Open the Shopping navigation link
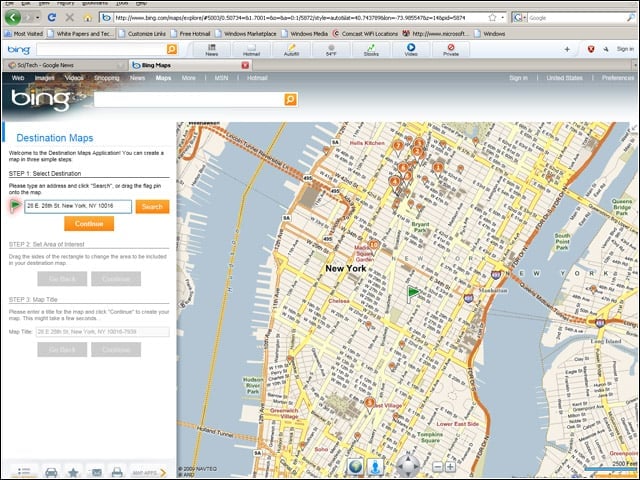The width and height of the screenshot is (640, 480). (107, 78)
